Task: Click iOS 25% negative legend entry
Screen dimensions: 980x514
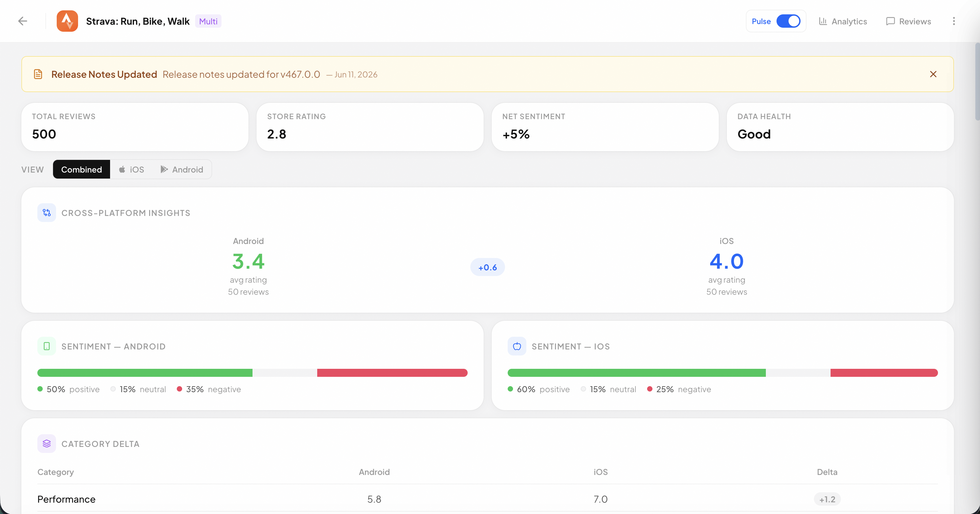Action: pyautogui.click(x=679, y=389)
